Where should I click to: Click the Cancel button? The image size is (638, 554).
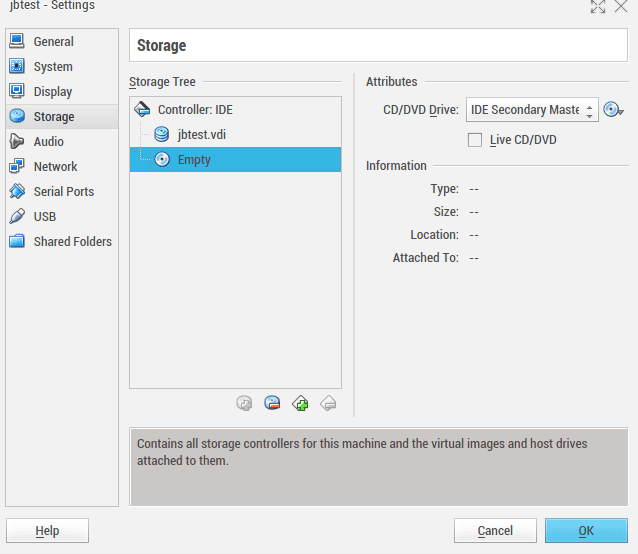pos(495,530)
